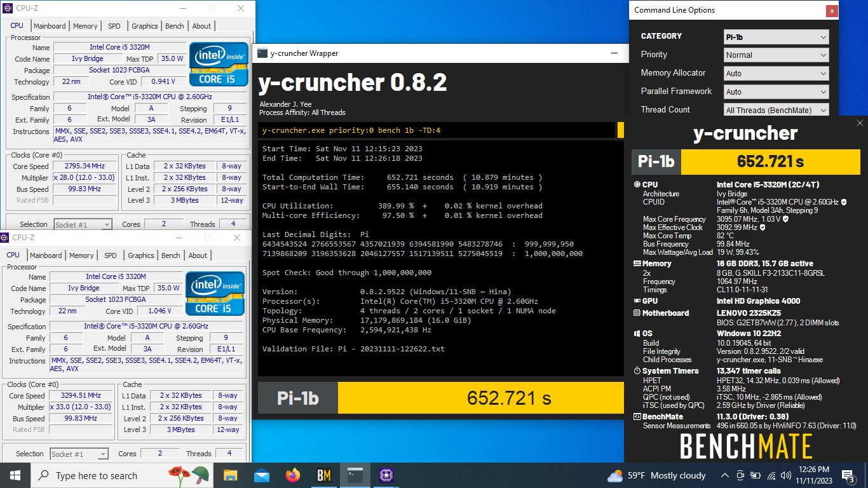Open the notification center with 3 alerts
This screenshot has height=488, width=868.
848,475
